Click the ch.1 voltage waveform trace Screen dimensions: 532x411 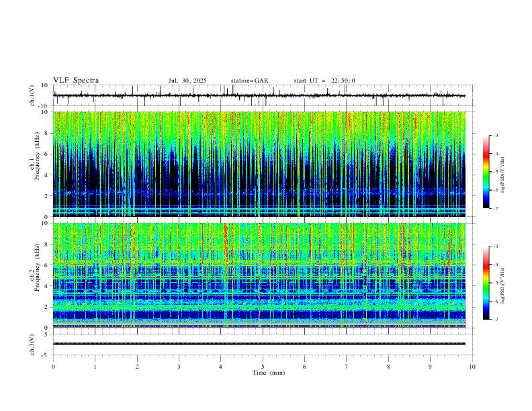click(x=259, y=95)
